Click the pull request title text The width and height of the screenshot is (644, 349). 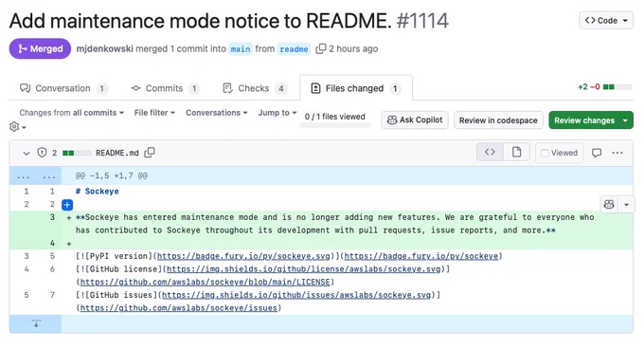pyautogui.click(x=200, y=21)
